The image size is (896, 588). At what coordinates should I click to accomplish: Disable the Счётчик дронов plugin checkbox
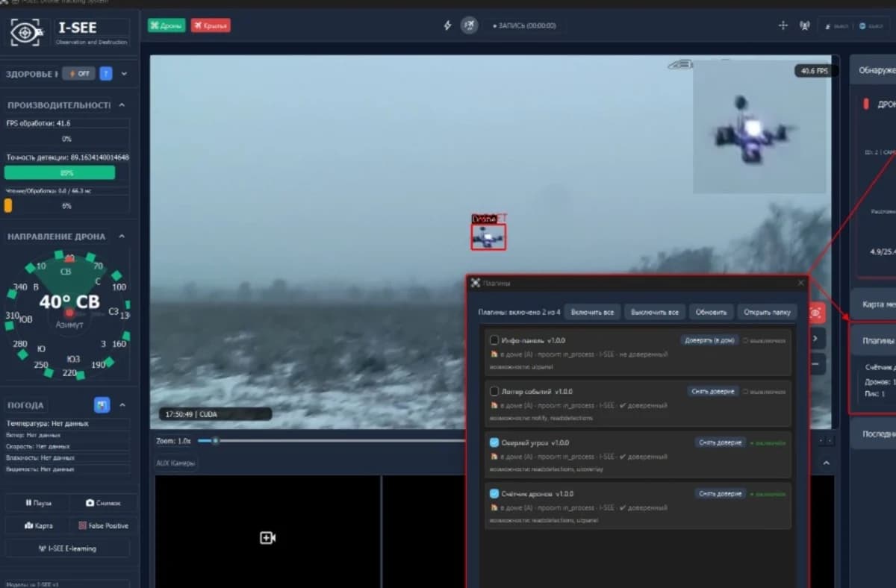click(x=494, y=493)
